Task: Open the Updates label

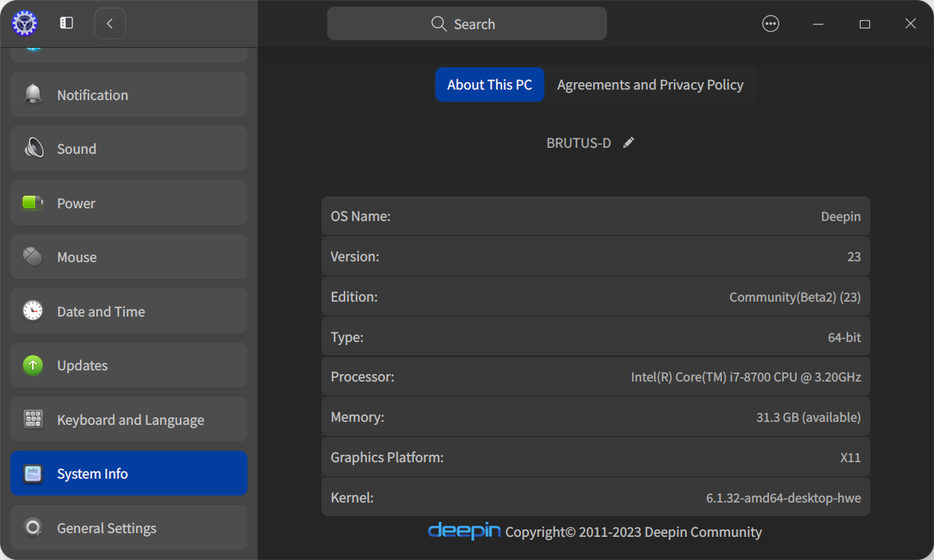Action: point(82,365)
